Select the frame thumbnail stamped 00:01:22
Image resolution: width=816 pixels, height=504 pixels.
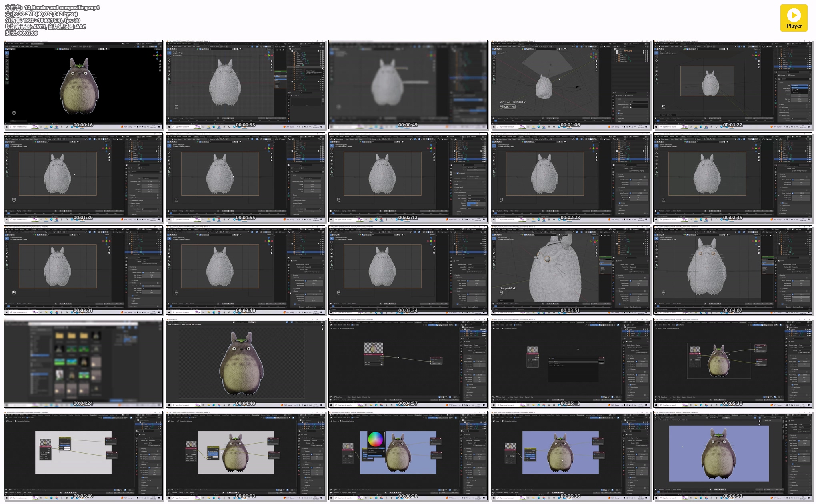pyautogui.click(x=733, y=84)
